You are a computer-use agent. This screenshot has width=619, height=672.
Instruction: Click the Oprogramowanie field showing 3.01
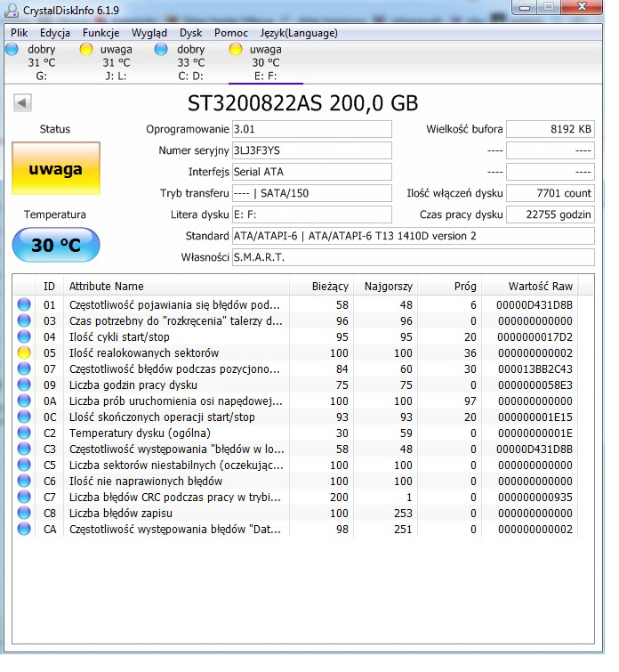(x=312, y=129)
